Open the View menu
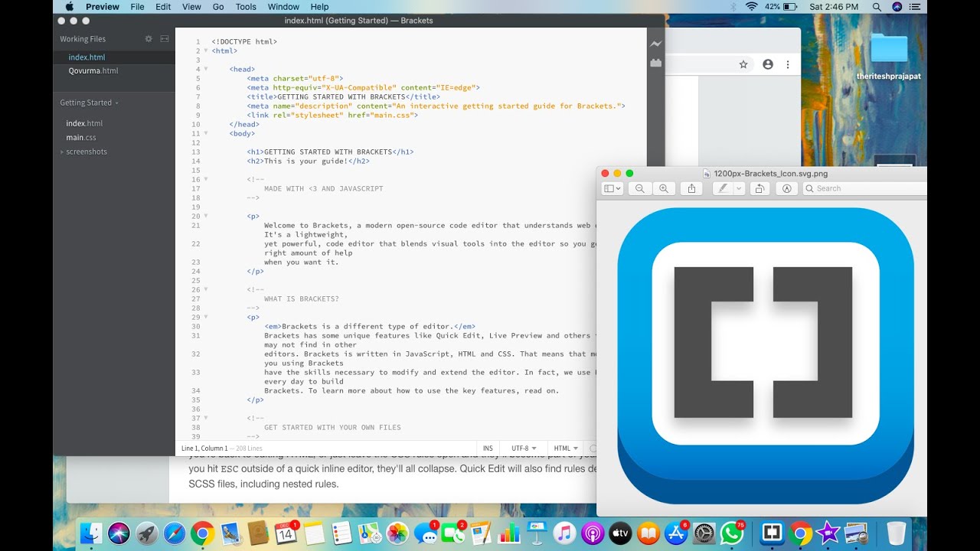Screen dimensions: 980x551 point(191,7)
